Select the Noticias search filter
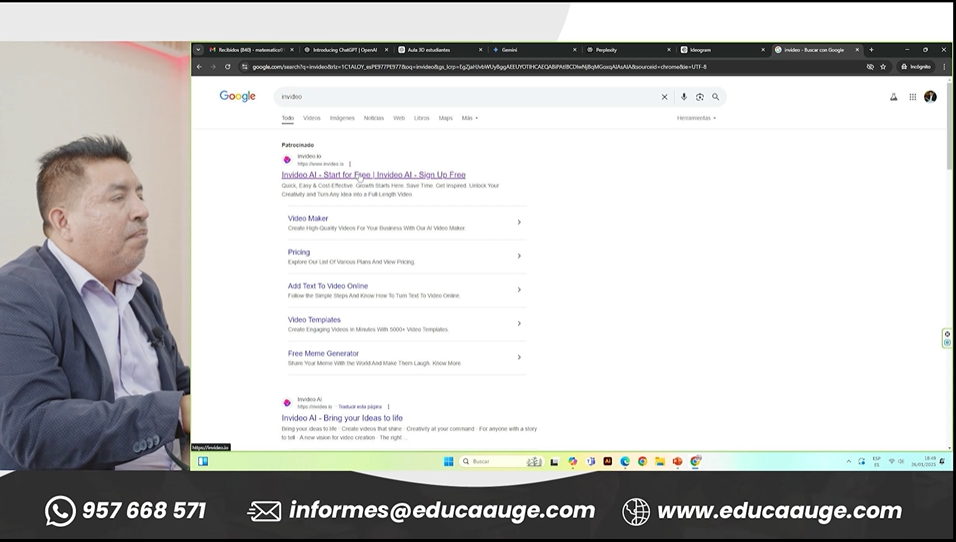 [x=374, y=118]
